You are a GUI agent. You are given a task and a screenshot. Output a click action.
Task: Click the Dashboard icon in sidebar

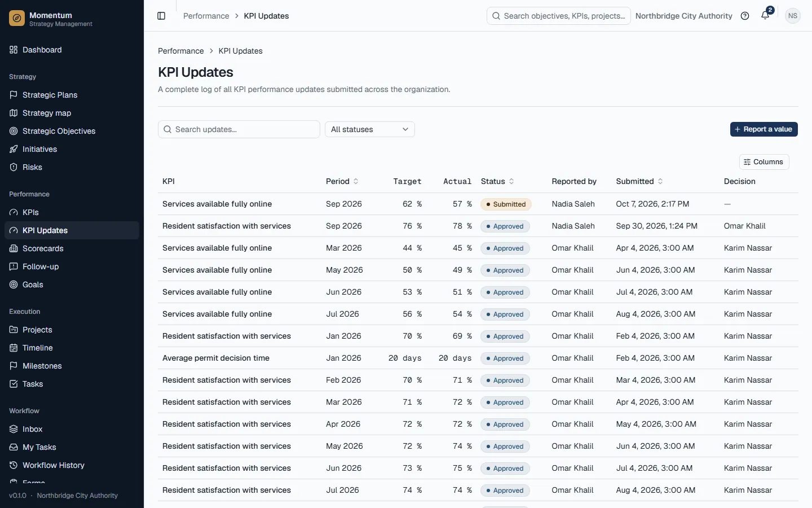[14, 50]
